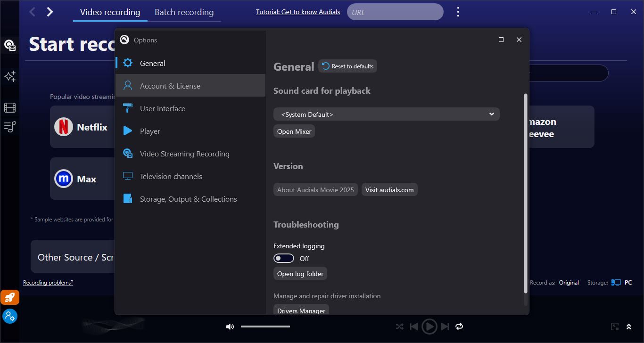Open the music playlist sidebar icon
This screenshot has width=644, height=343.
tap(10, 127)
